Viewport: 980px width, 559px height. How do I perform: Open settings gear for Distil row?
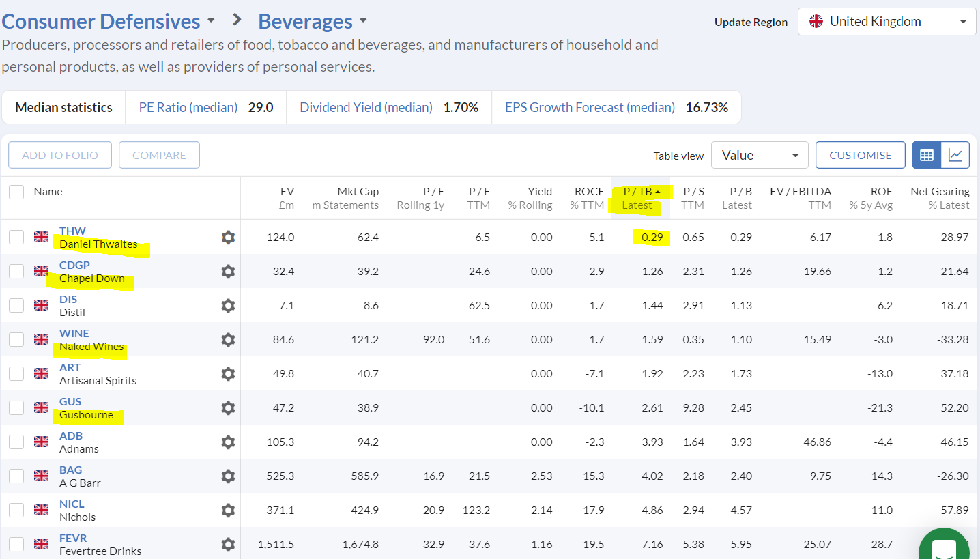pos(228,306)
